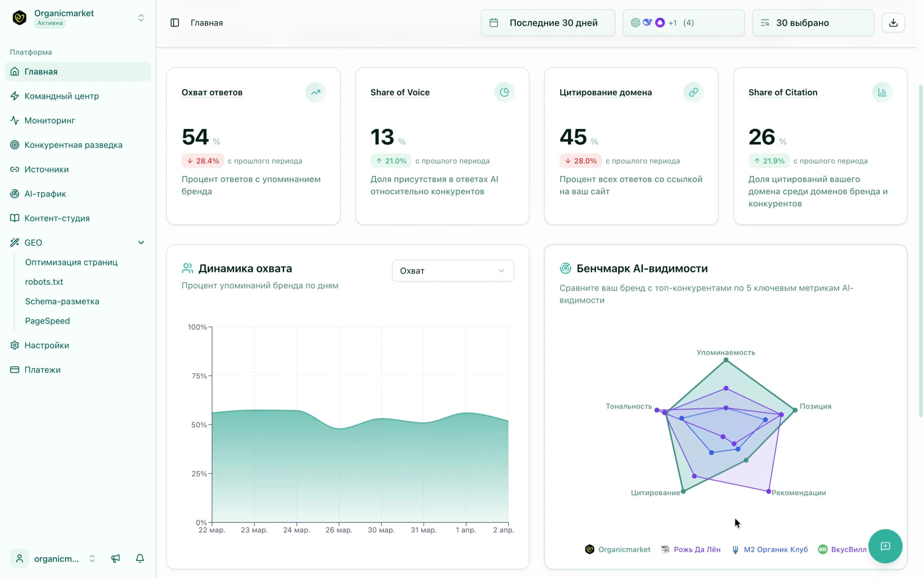
Task: Select the ChatGPT model icon in the toolbar
Action: point(636,22)
